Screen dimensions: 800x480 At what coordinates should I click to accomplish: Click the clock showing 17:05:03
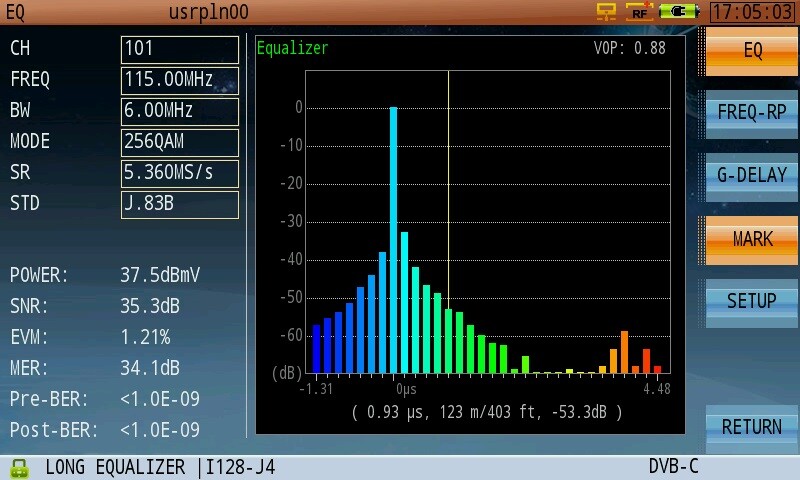coord(752,12)
